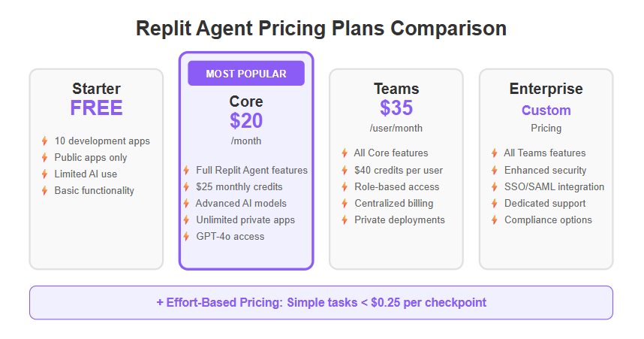Image resolution: width=644 pixels, height=339 pixels.
Task: Click the Replit Agent Pricing Plans Comparison title
Action: [x=321, y=29]
